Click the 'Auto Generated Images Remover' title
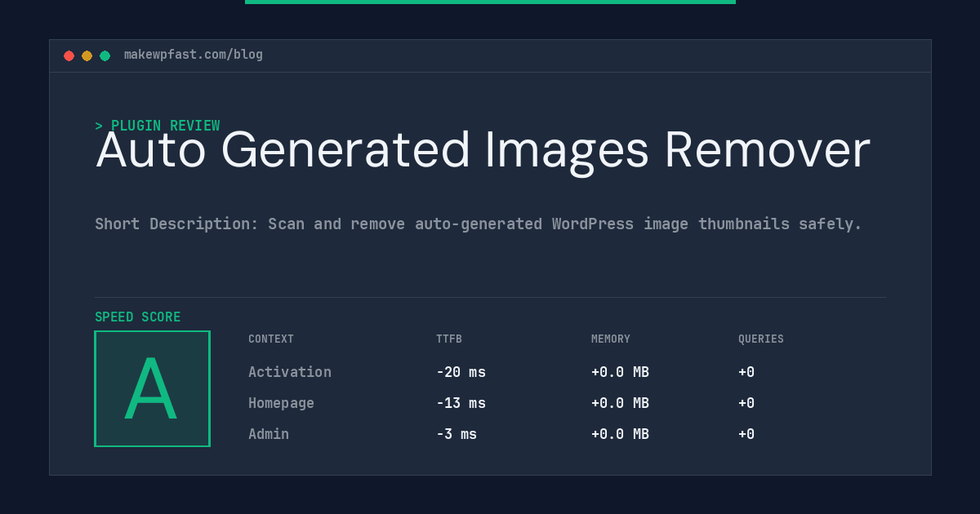Viewport: 980px width, 514px height. (483, 152)
